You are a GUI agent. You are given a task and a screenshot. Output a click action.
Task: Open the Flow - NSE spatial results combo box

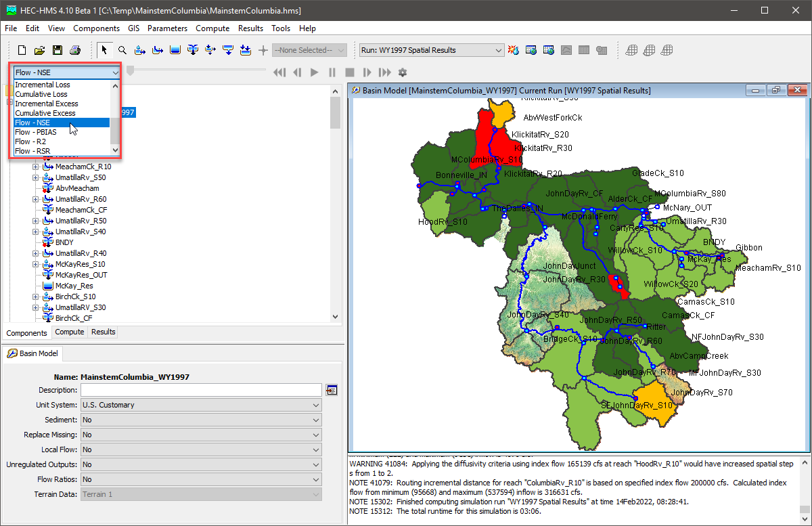point(66,72)
